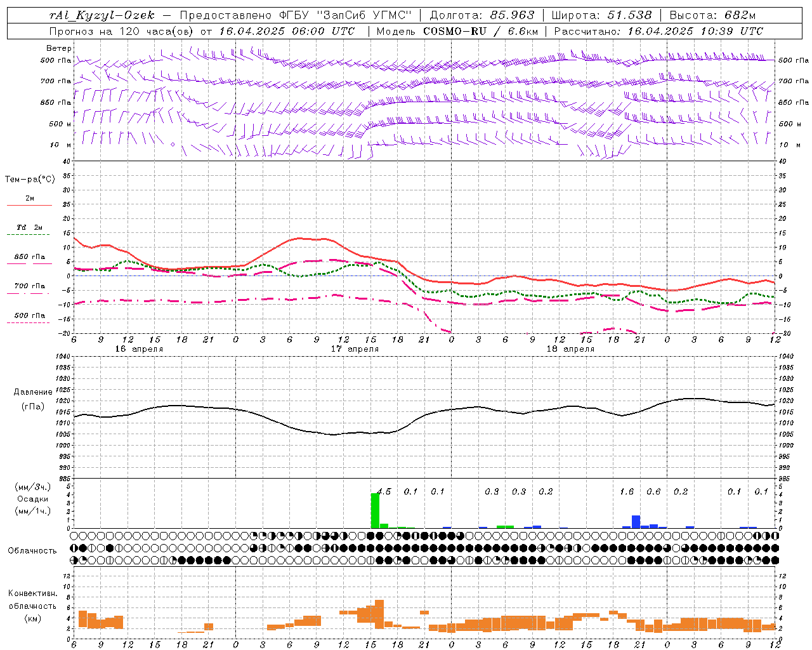Select the 'Предоставлено ФГБУ ЗапСиб УГМС' header text
The height and width of the screenshot is (650, 812).
point(296,15)
